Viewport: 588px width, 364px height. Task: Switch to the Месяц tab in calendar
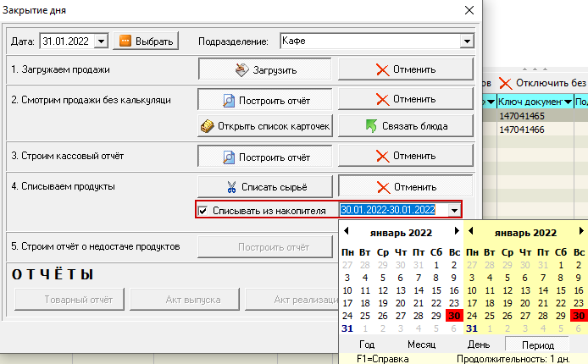[x=421, y=345]
